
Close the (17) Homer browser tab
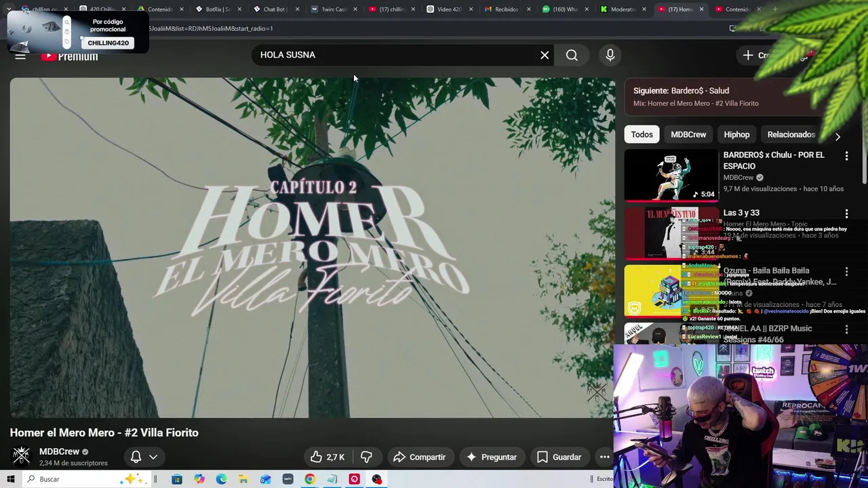tap(701, 9)
